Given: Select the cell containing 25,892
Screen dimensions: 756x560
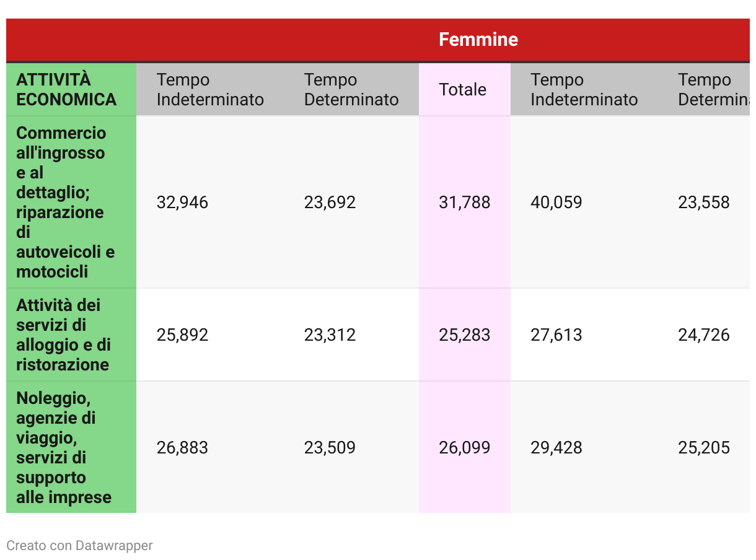Looking at the screenshot, I should click(x=182, y=335).
